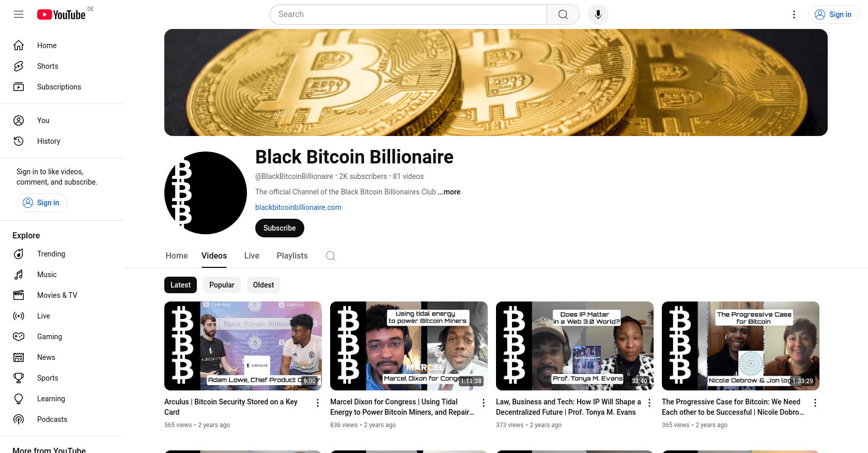Open options menu for Arculus video
The image size is (868, 453).
pyautogui.click(x=318, y=403)
